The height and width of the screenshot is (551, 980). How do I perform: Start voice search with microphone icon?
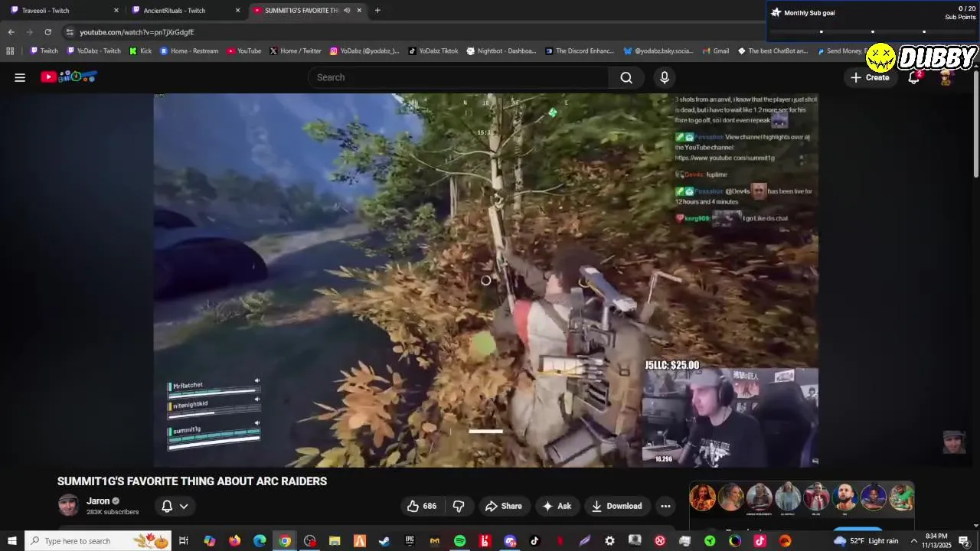[665, 77]
